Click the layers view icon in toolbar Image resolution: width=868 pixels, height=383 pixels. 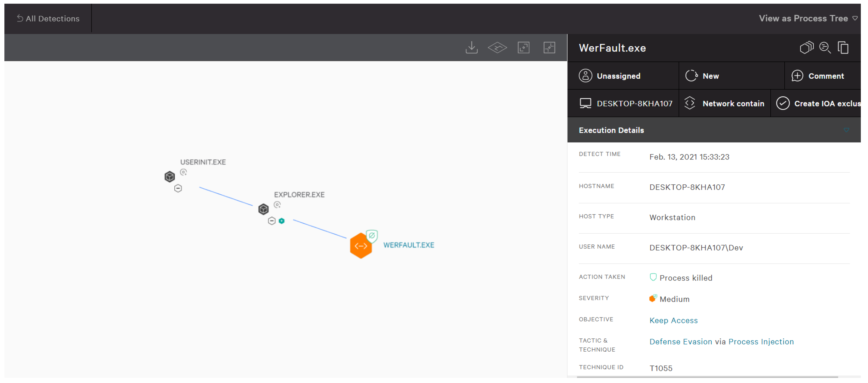(x=497, y=48)
